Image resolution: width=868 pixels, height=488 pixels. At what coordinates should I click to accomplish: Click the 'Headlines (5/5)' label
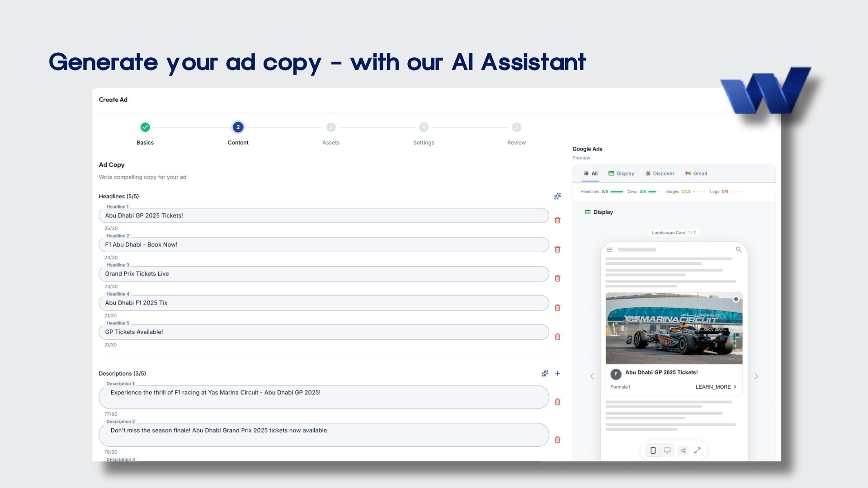(x=119, y=196)
